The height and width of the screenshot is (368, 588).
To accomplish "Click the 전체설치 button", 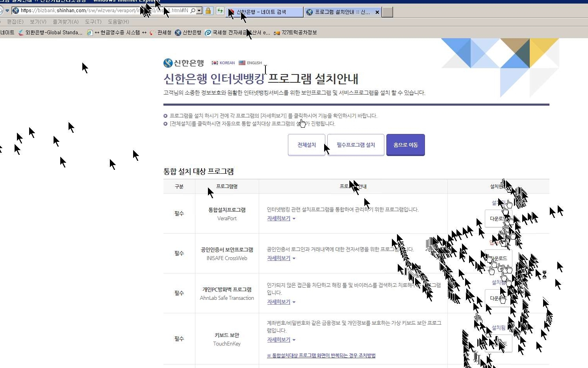I will (x=306, y=145).
